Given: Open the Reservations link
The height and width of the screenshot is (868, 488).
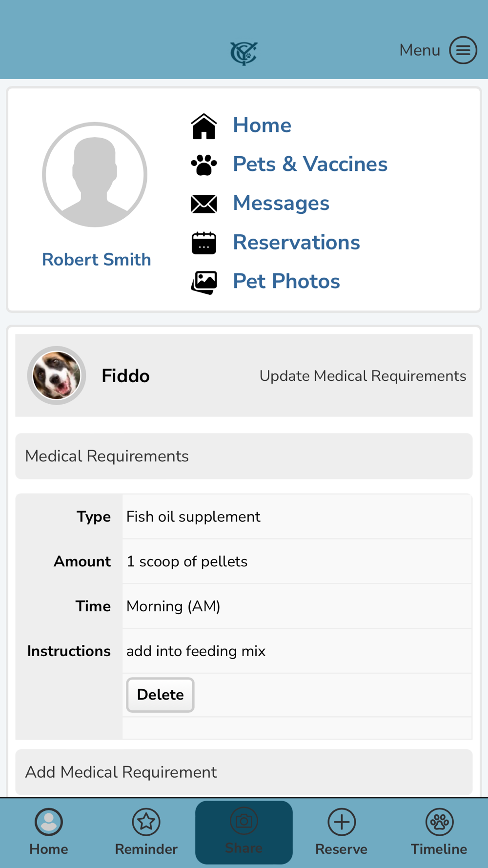Looking at the screenshot, I should click(x=296, y=242).
